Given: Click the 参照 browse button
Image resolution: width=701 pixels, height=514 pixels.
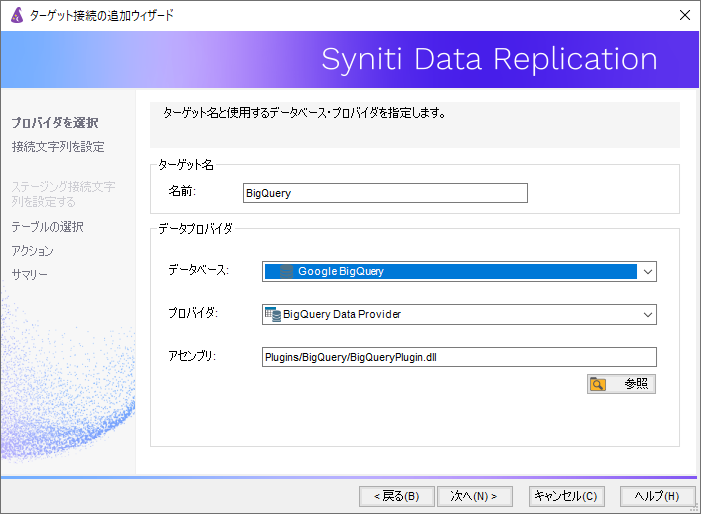Looking at the screenshot, I should pyautogui.click(x=621, y=384).
